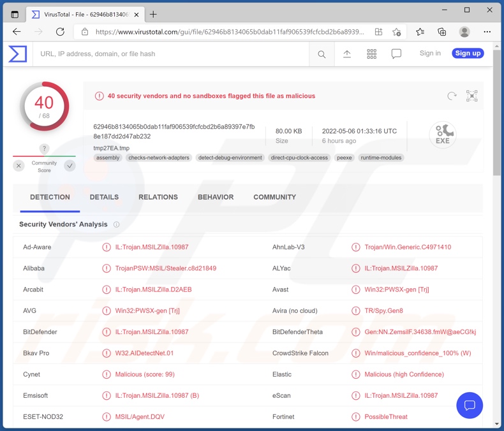
Task: Add page to favorites star icon
Action: pos(396,32)
